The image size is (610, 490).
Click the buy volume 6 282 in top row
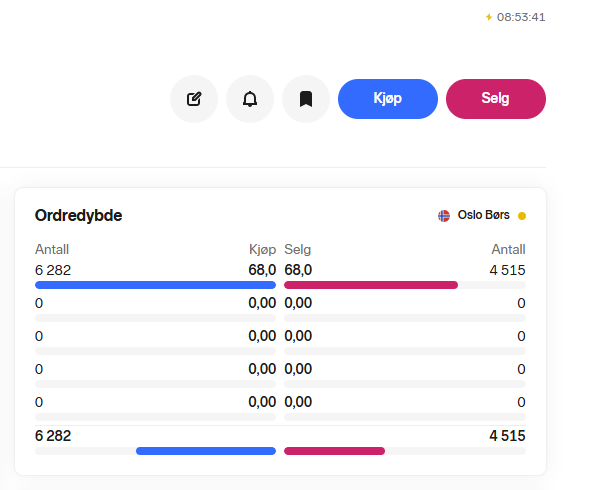pyautogui.click(x=53, y=270)
